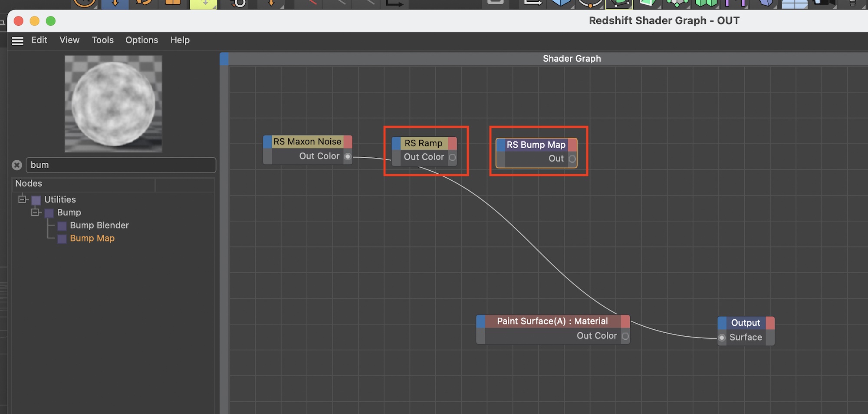Click the Out Color port on RS Ramp
868x414 pixels.
452,157
